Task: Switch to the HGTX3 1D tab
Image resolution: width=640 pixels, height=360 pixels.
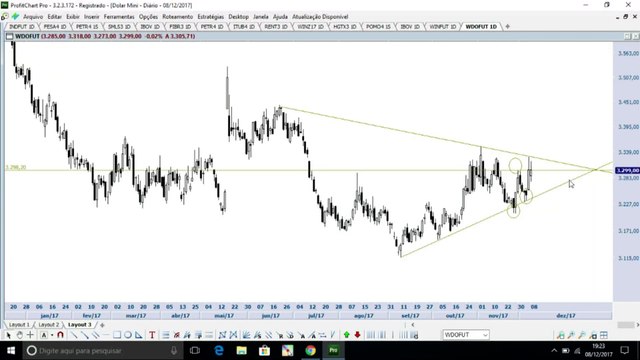Action: [345, 27]
